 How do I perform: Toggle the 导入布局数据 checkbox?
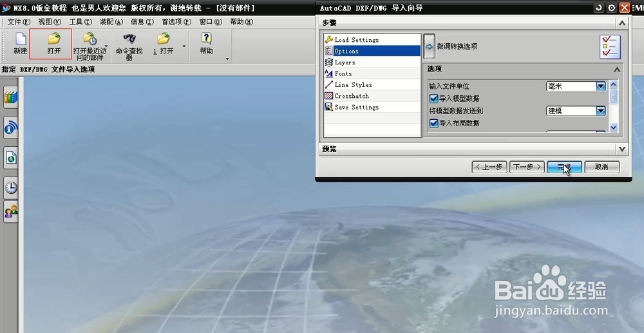coord(433,123)
